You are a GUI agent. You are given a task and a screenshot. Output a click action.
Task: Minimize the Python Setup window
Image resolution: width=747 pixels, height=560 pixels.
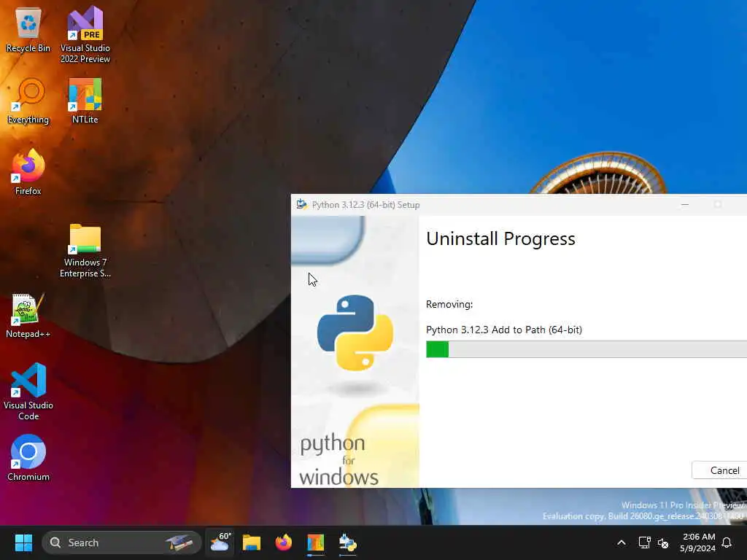pos(685,205)
